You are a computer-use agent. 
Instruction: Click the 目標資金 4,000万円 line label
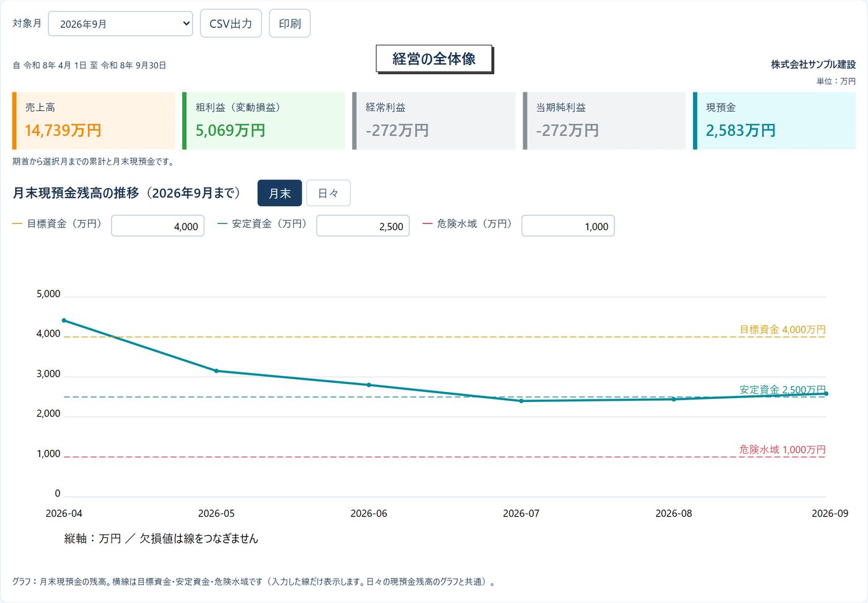782,329
